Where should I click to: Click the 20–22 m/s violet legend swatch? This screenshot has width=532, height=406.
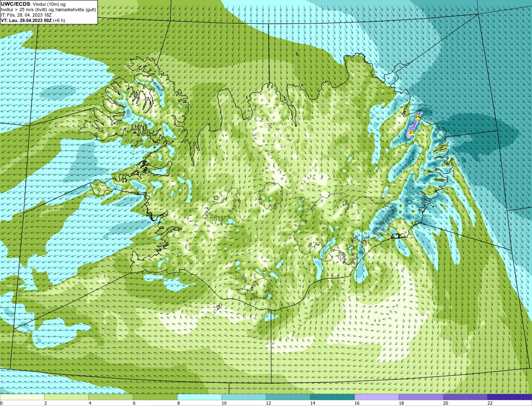465,397
